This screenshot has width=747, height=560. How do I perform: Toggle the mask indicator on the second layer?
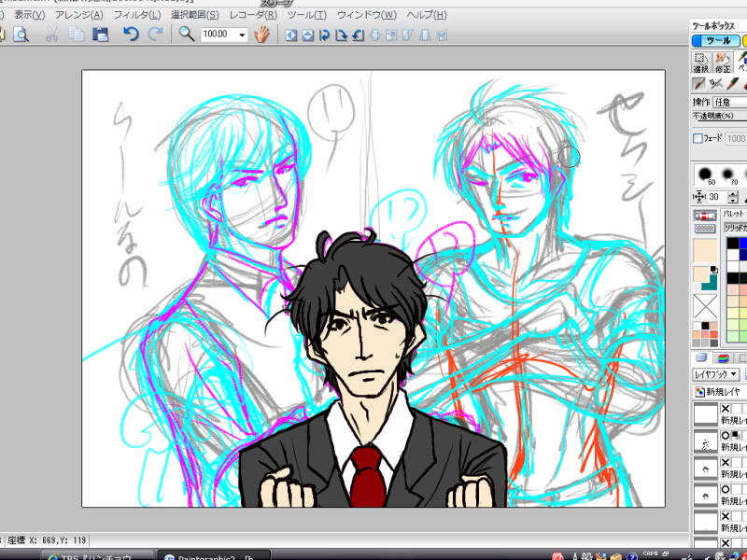coord(736,435)
